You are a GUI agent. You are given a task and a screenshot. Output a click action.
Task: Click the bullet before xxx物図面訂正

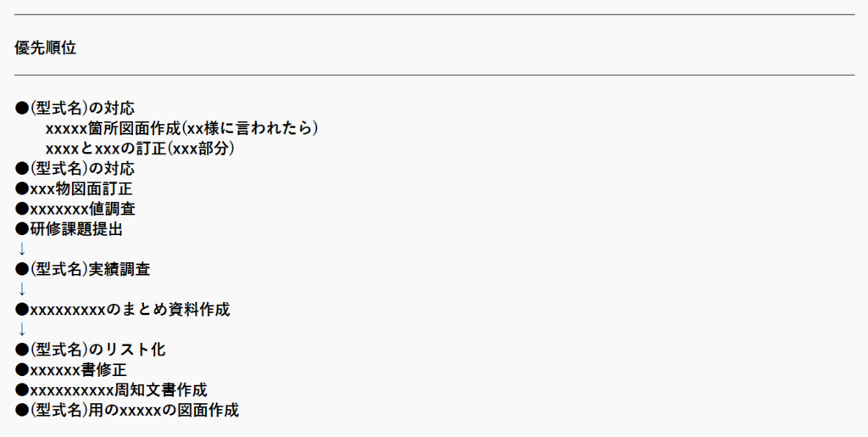[21, 189]
